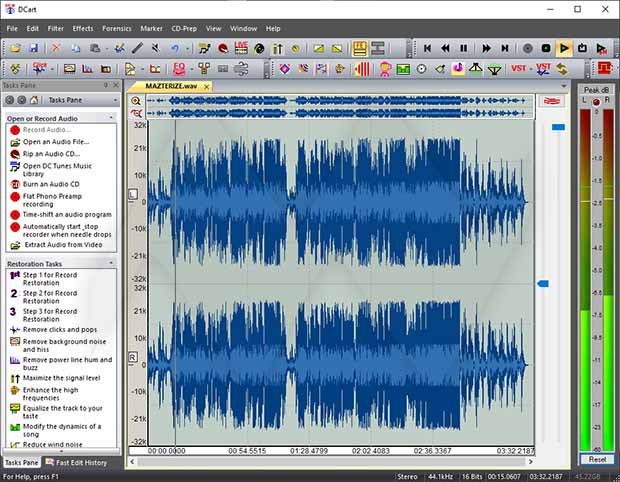Toggle the gray split view mode icon
This screenshot has width=620, height=482.
(x=378, y=48)
